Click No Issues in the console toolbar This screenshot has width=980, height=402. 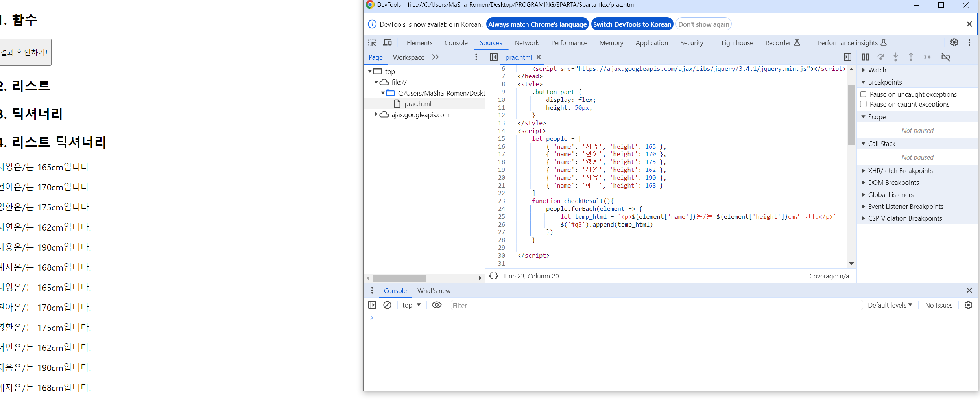point(939,305)
